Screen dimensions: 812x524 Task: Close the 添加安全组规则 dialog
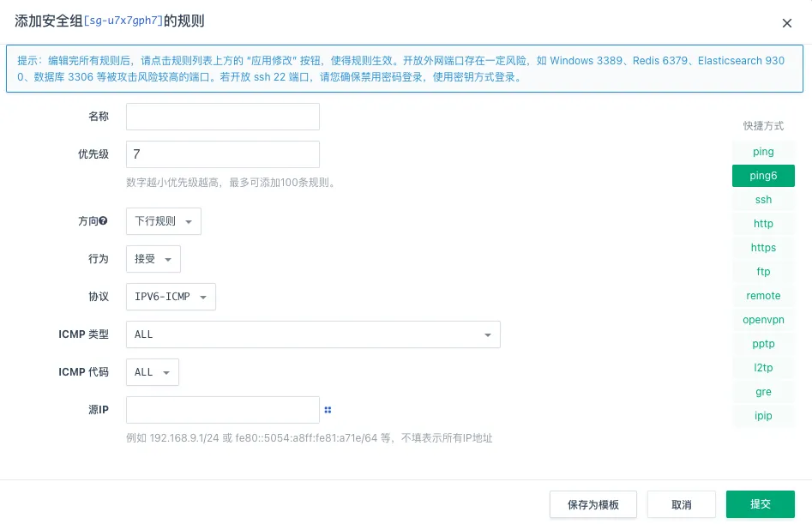787,23
